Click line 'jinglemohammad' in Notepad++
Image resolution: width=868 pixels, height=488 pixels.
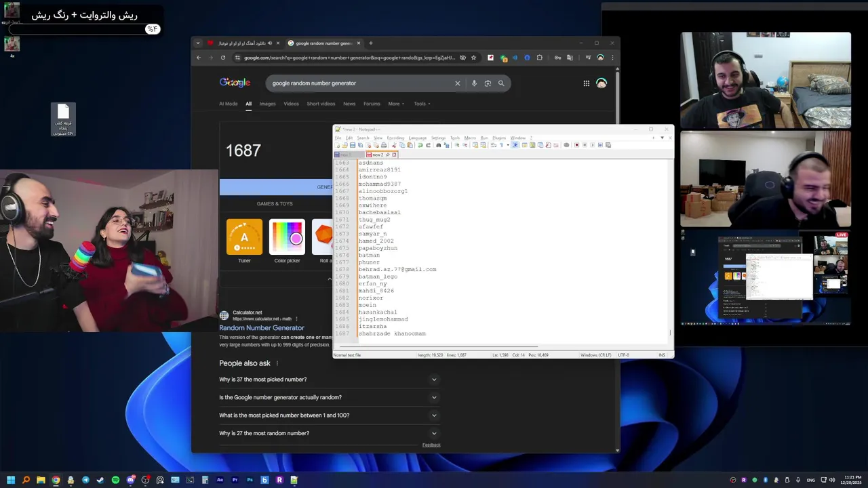[x=383, y=319]
